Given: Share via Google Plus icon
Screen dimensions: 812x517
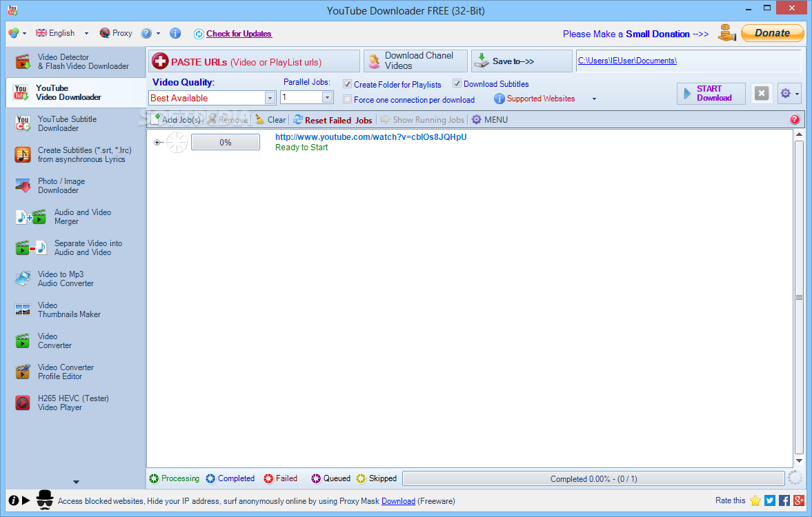Looking at the screenshot, I should (x=798, y=500).
